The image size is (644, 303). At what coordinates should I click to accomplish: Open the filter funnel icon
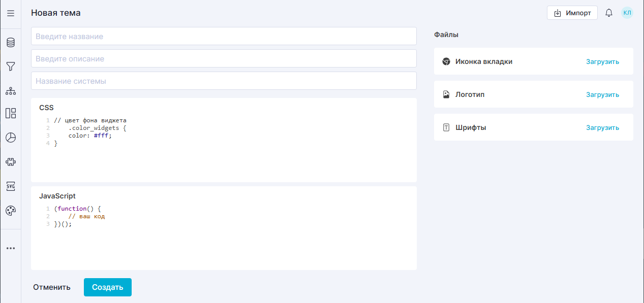click(11, 66)
